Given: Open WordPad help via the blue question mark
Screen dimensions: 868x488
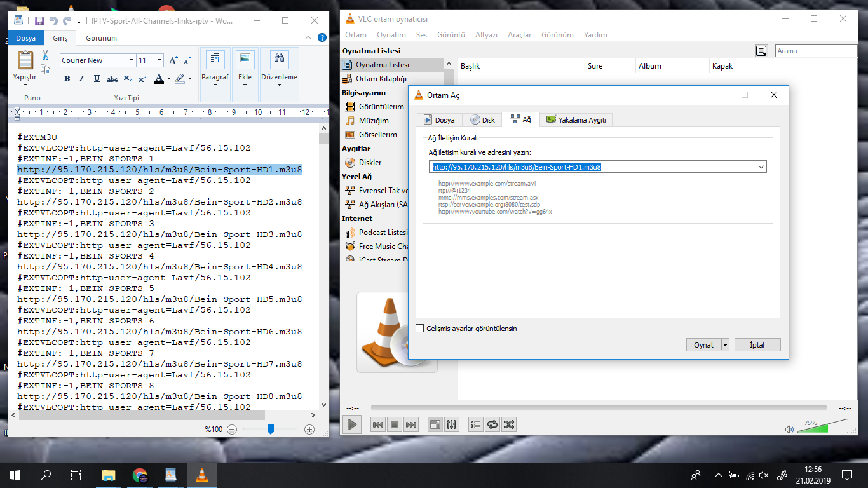Looking at the screenshot, I should [322, 38].
